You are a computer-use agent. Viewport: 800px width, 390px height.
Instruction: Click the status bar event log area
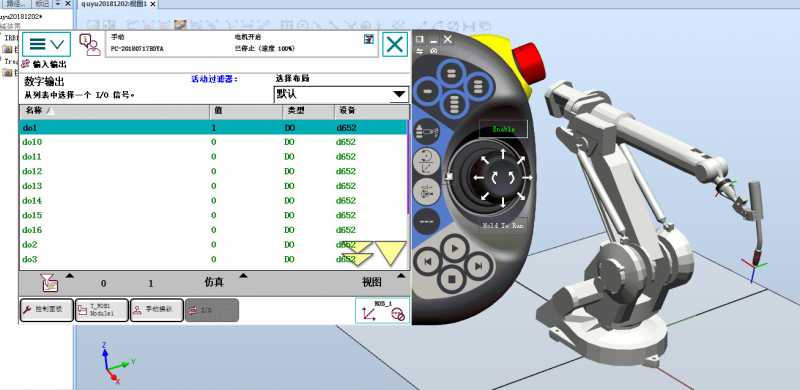tap(241, 43)
